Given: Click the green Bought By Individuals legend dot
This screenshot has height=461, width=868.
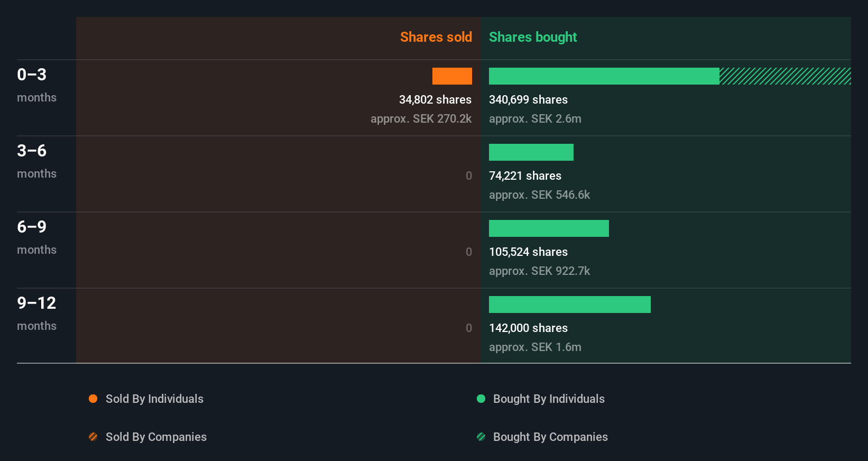Looking at the screenshot, I should (481, 399).
